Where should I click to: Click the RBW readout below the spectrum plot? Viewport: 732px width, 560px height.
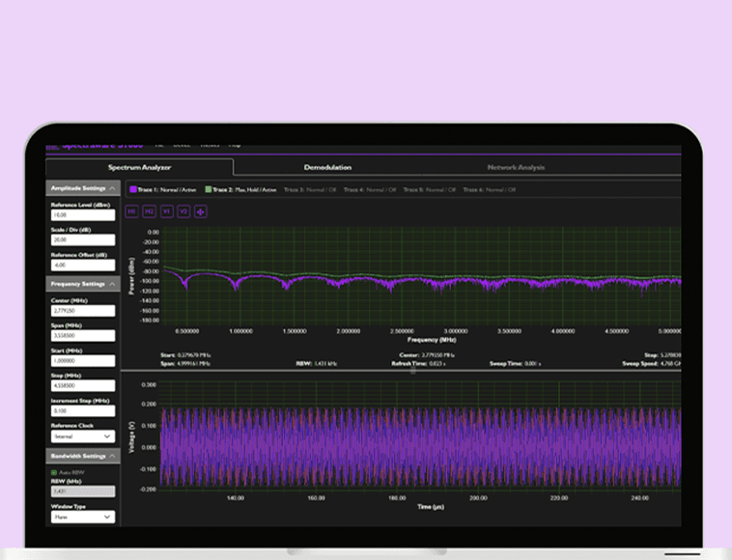tap(317, 364)
